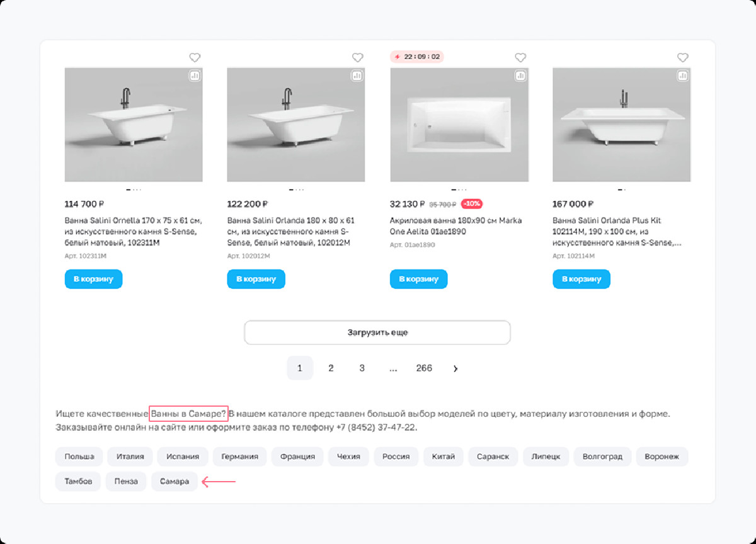Add Salini Orlanda 180 x 80 to favorites
This screenshot has height=544, width=756.
(x=358, y=58)
